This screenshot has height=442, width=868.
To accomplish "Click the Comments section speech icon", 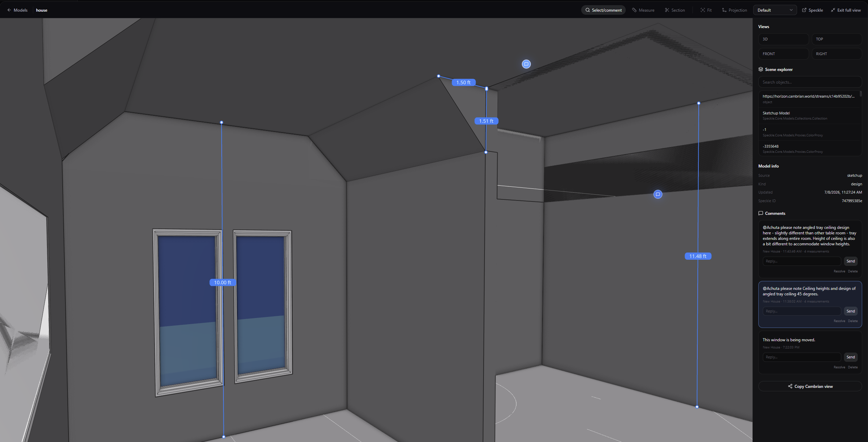I will tap(761, 213).
